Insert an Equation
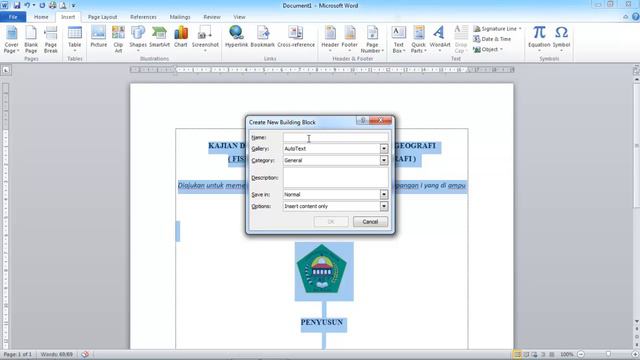640x360 pixels. click(539, 39)
